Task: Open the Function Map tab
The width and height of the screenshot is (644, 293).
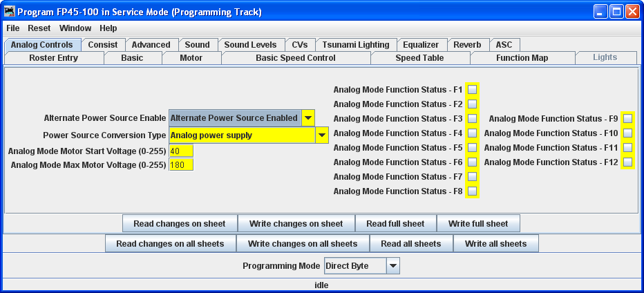Action: click(522, 58)
